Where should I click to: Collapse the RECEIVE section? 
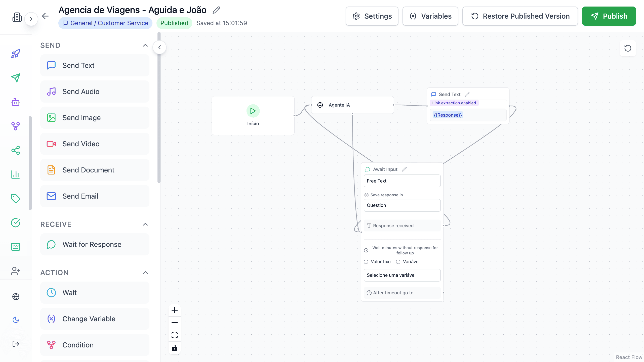[x=145, y=224]
